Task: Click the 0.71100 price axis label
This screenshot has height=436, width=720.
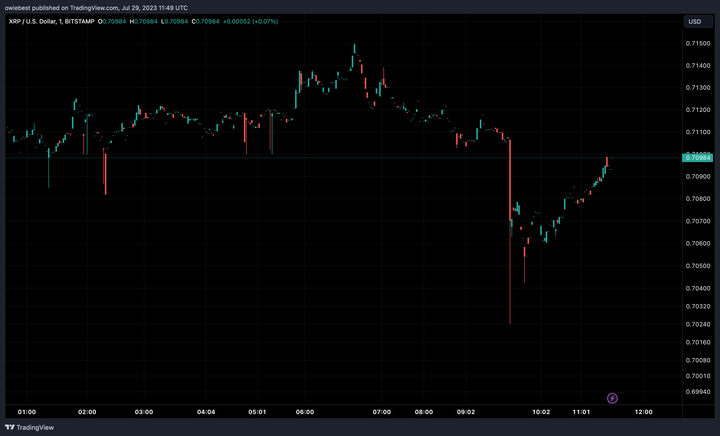Action: click(x=698, y=132)
